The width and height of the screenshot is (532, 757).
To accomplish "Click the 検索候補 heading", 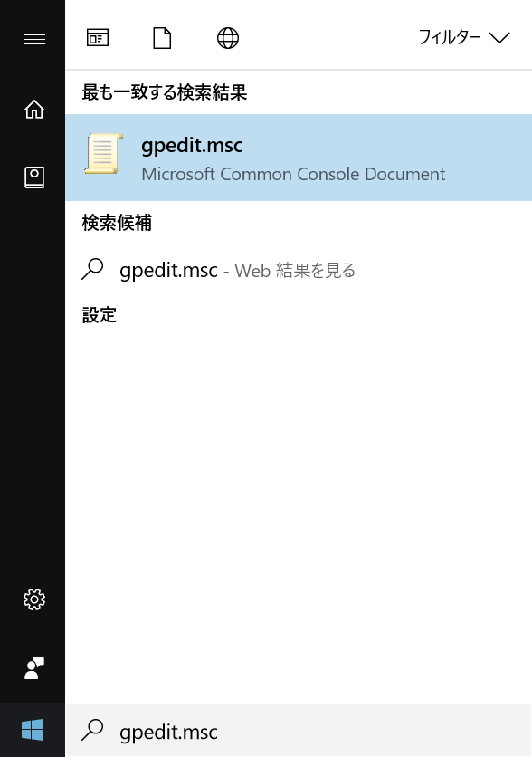I will point(117,223).
